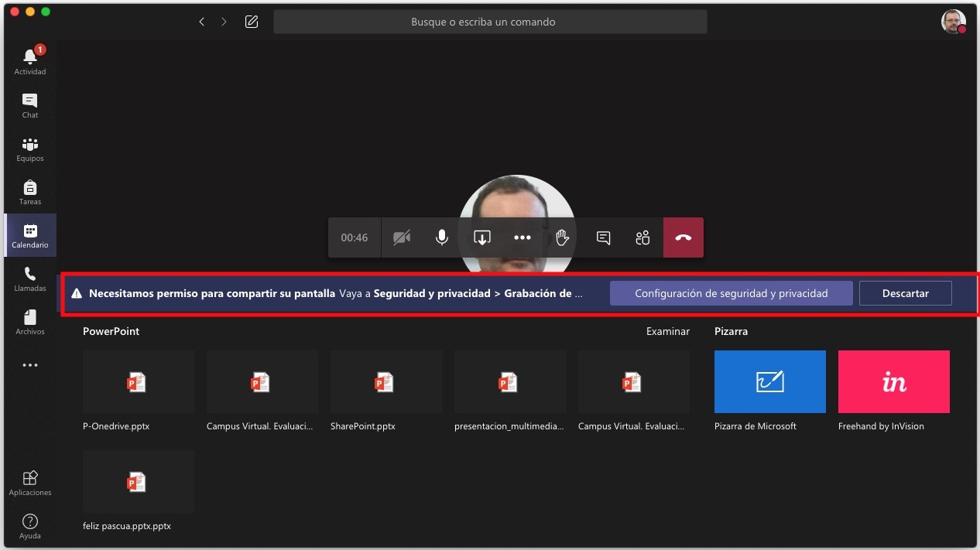Show the participants panel
This screenshot has height=550, width=980.
pos(643,237)
